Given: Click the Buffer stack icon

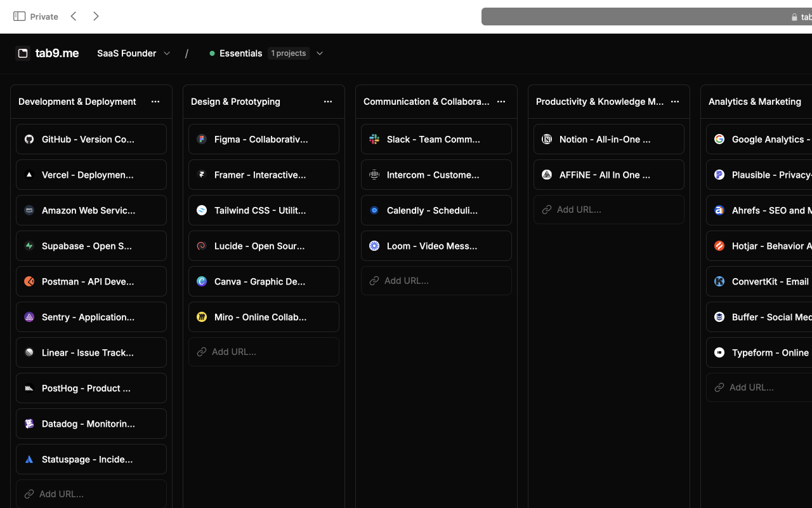Looking at the screenshot, I should (x=719, y=317).
